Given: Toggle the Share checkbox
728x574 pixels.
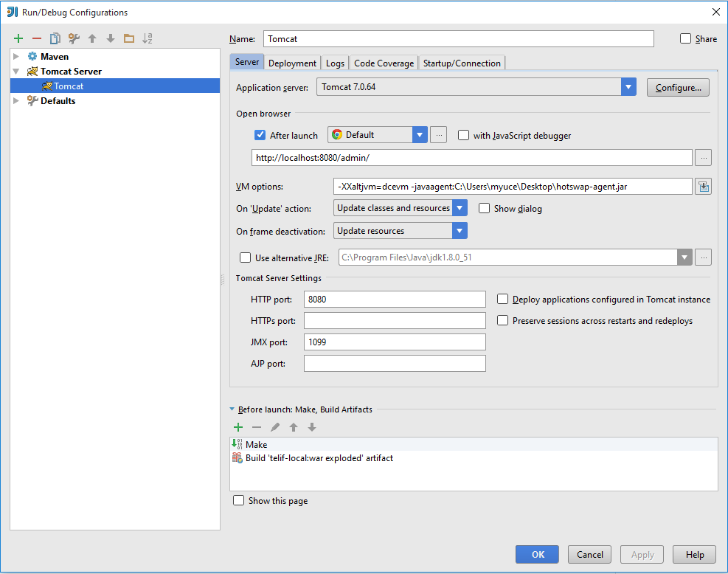Looking at the screenshot, I should (685, 38).
